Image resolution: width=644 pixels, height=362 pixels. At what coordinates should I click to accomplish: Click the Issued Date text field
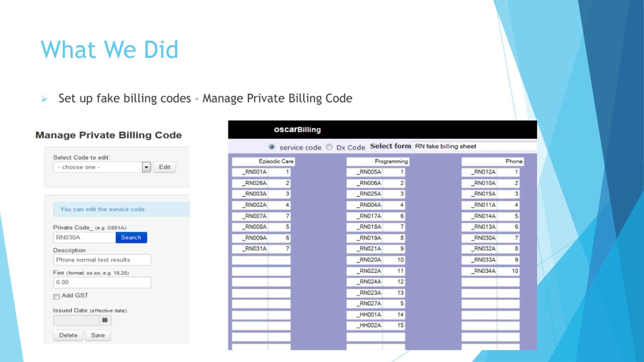click(x=76, y=320)
